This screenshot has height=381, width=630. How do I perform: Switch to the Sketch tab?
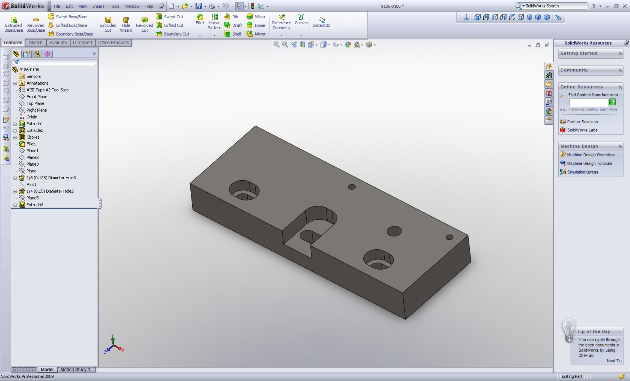(x=35, y=42)
